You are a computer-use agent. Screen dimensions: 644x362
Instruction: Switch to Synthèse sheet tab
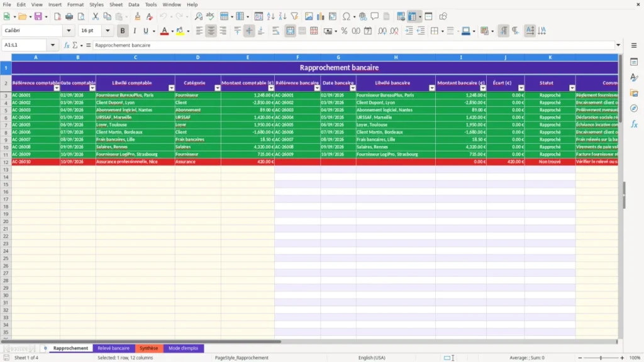[148, 348]
